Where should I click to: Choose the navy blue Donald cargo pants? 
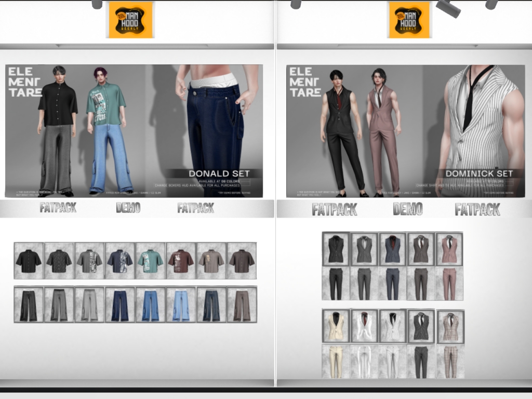coord(120,304)
